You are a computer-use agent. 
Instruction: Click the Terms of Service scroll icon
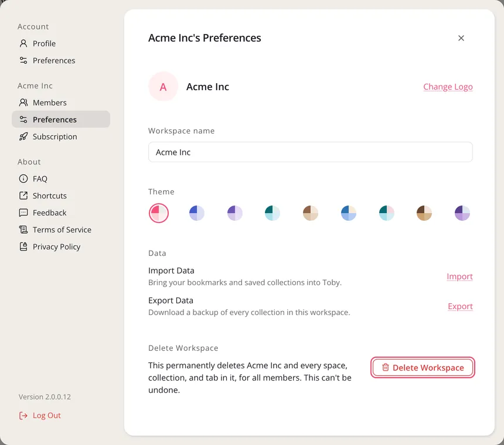click(x=23, y=230)
